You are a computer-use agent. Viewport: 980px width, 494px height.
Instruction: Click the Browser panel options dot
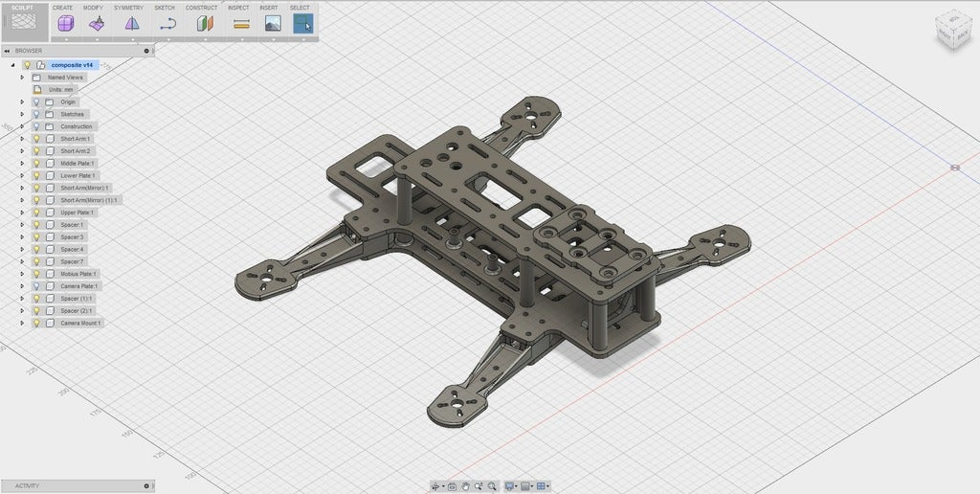pos(146,51)
